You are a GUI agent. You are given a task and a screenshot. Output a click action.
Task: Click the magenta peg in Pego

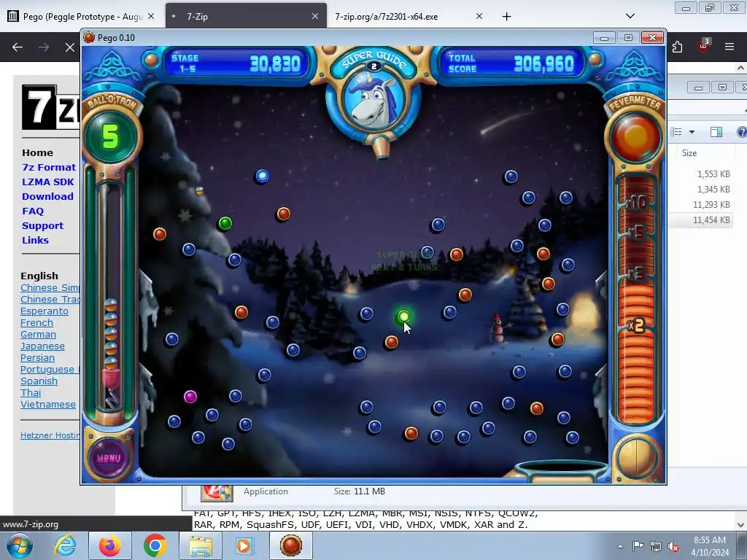(x=190, y=396)
